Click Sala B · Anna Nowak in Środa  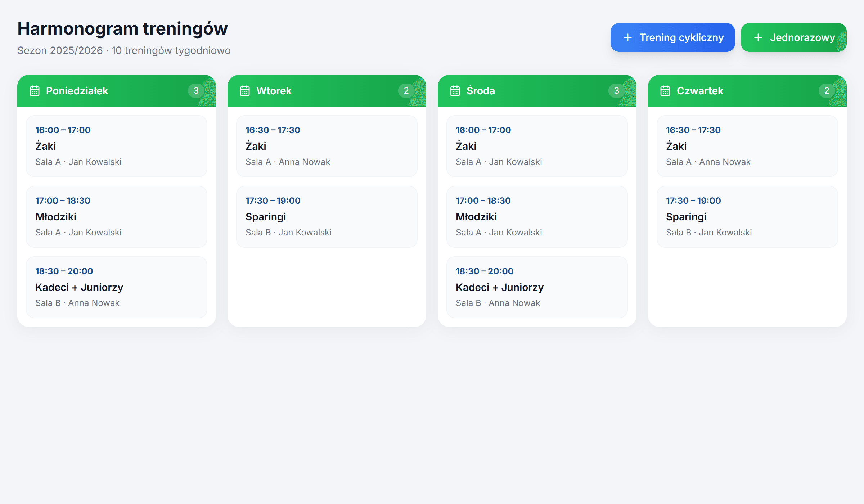tap(498, 303)
